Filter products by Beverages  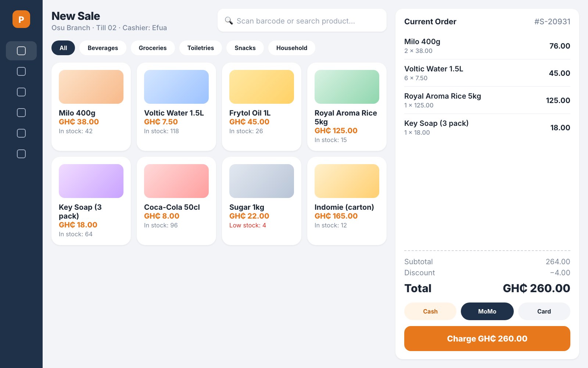tap(103, 48)
